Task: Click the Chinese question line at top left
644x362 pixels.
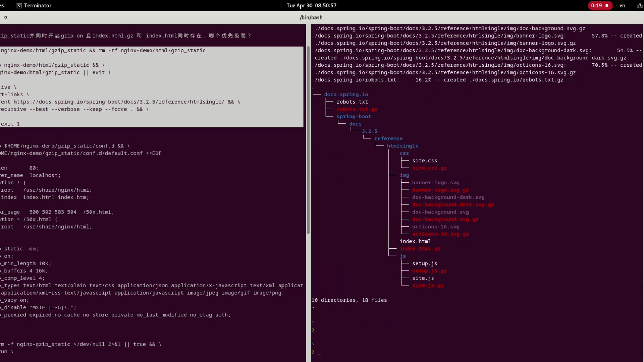Action: [125, 36]
